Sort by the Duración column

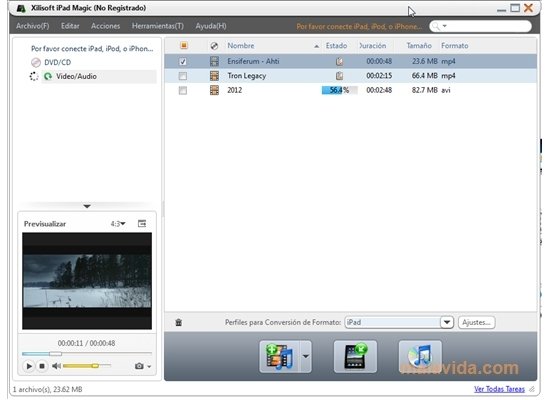click(373, 46)
